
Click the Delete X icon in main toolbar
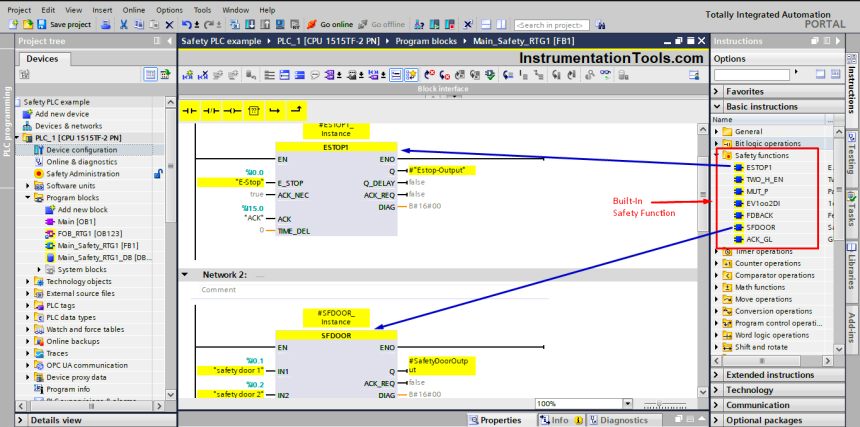coord(169,25)
